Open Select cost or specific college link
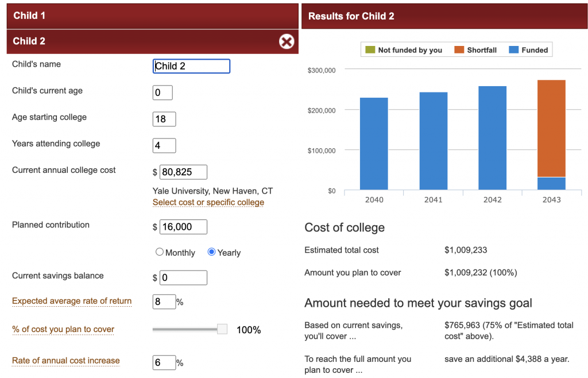This screenshot has width=588, height=378. (208, 202)
